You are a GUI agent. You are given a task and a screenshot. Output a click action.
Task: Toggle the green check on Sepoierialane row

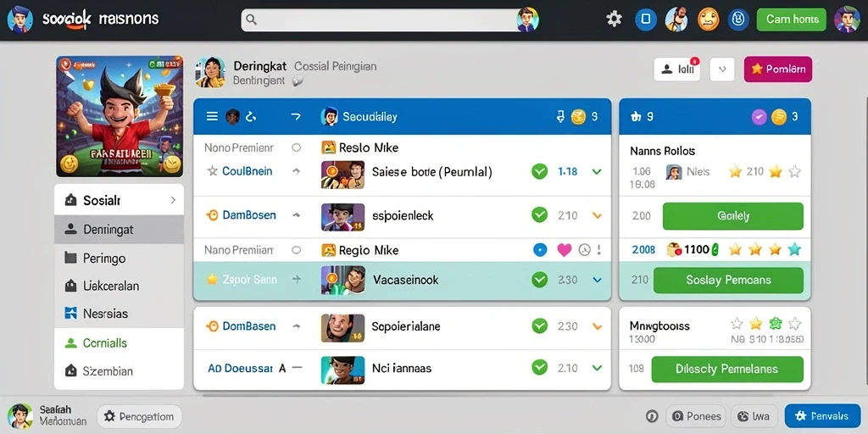coord(540,326)
